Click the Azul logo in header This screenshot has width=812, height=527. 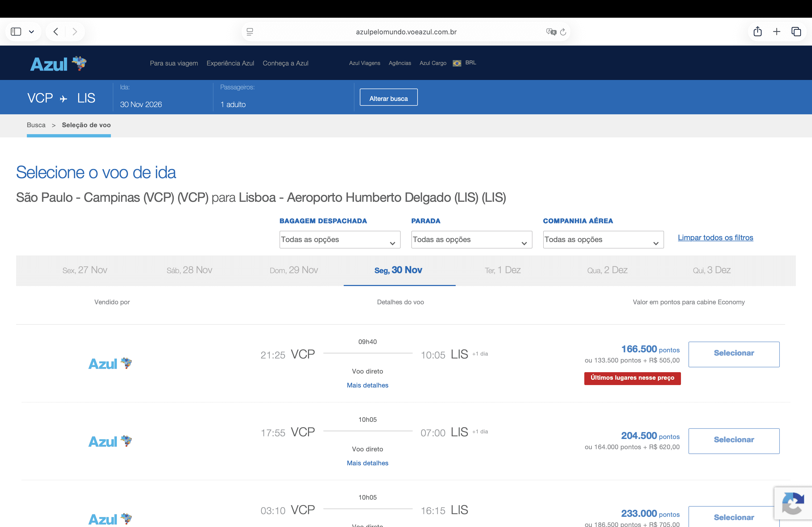[58, 63]
